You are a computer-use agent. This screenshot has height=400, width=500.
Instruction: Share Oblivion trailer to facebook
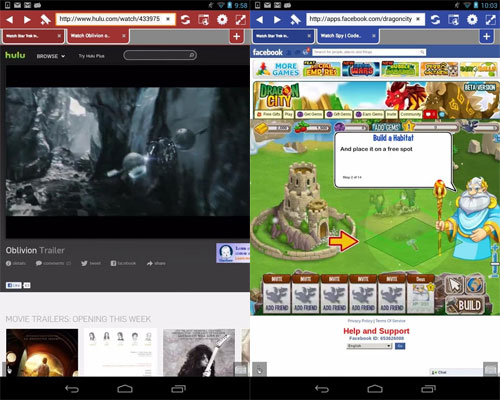(x=123, y=263)
